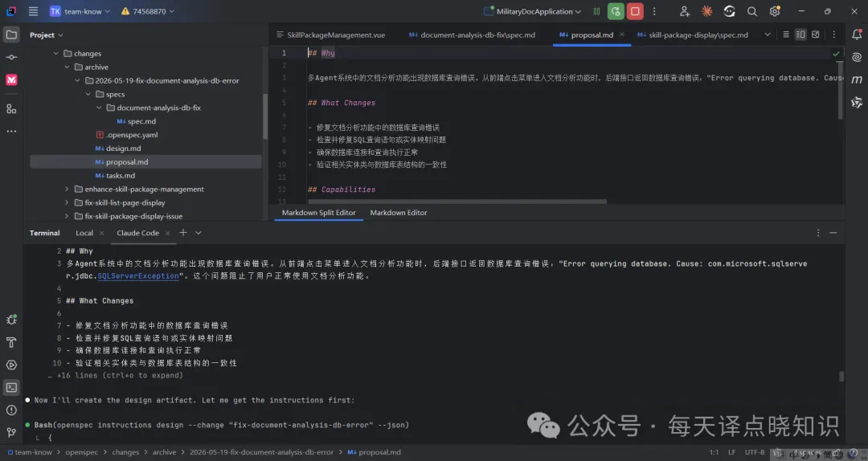Open the Structure tool window
Image resolution: width=868 pixels, height=461 pixels.
pyautogui.click(x=11, y=109)
